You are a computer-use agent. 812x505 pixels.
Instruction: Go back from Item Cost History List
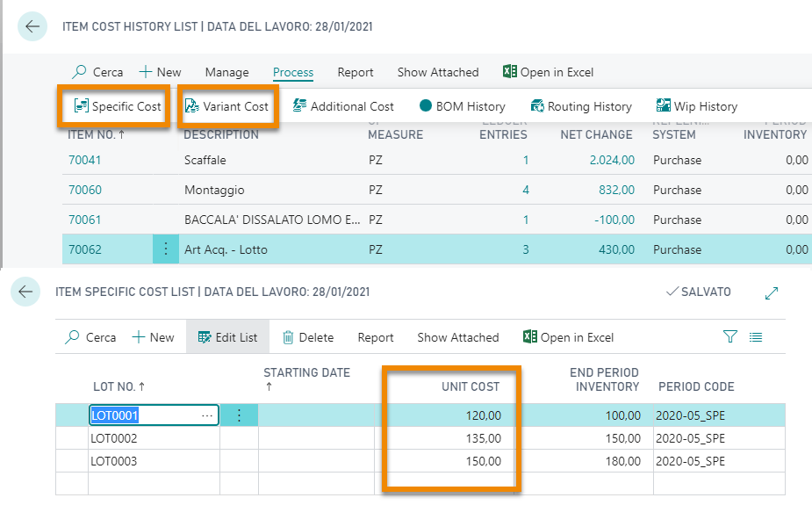[32, 26]
